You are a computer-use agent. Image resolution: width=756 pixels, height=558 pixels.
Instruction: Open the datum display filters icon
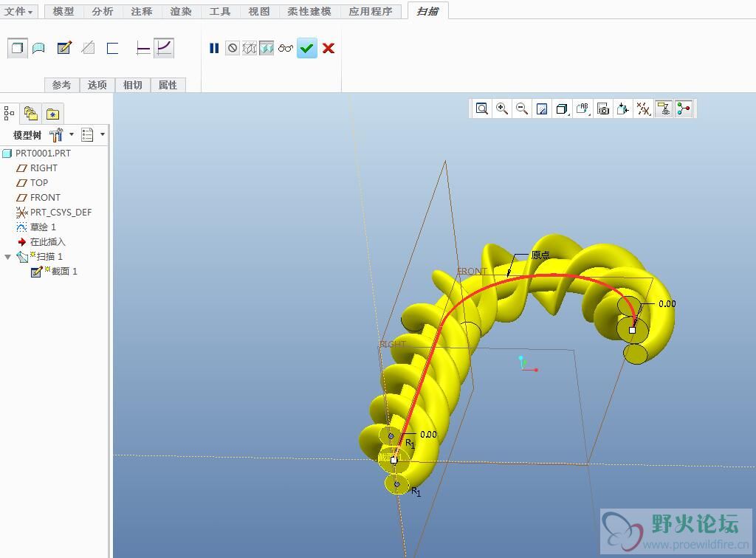point(643,109)
